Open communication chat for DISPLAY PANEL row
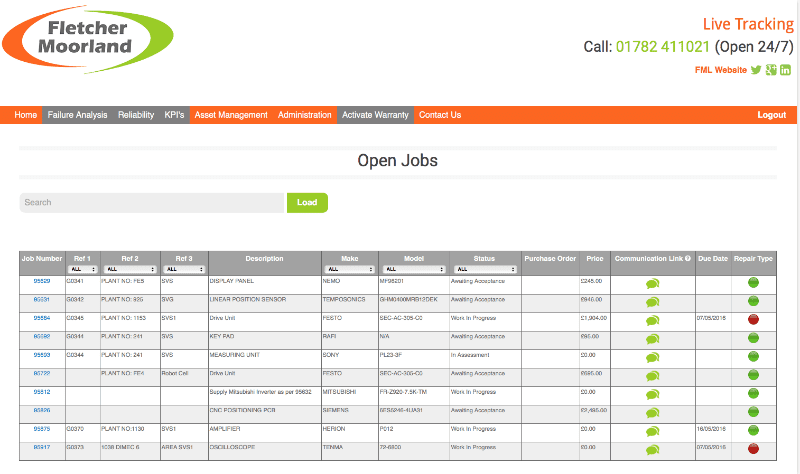This screenshot has width=800, height=474. click(x=653, y=284)
